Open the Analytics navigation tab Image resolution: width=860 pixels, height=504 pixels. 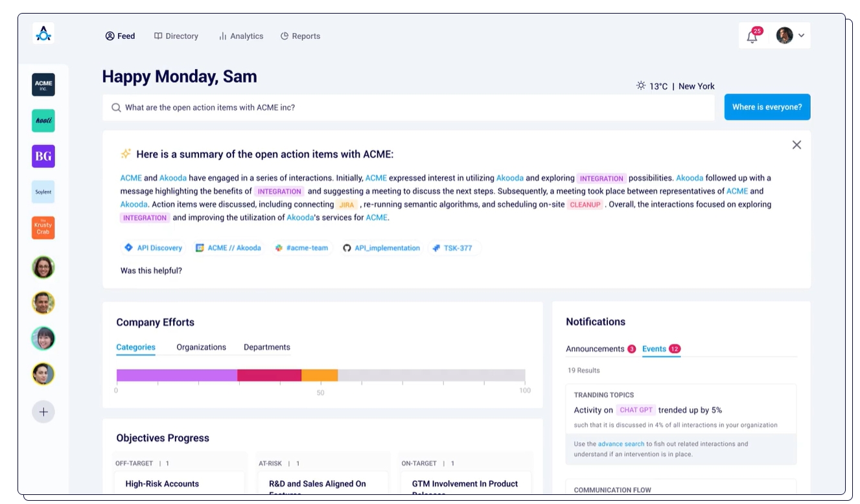click(241, 36)
